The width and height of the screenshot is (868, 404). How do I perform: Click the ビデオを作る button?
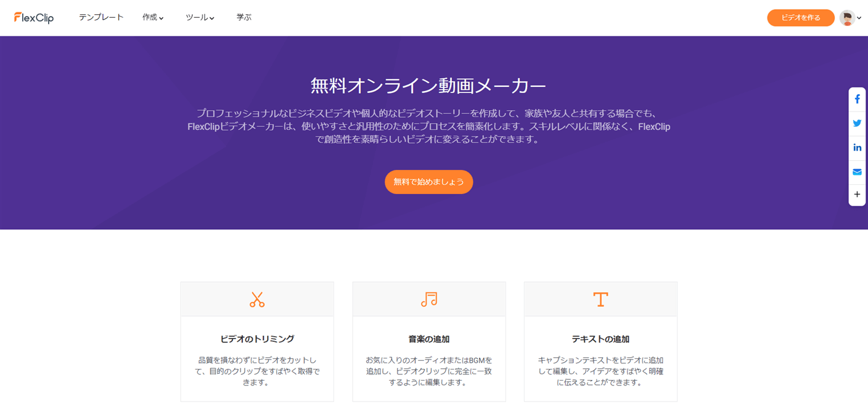click(x=801, y=18)
